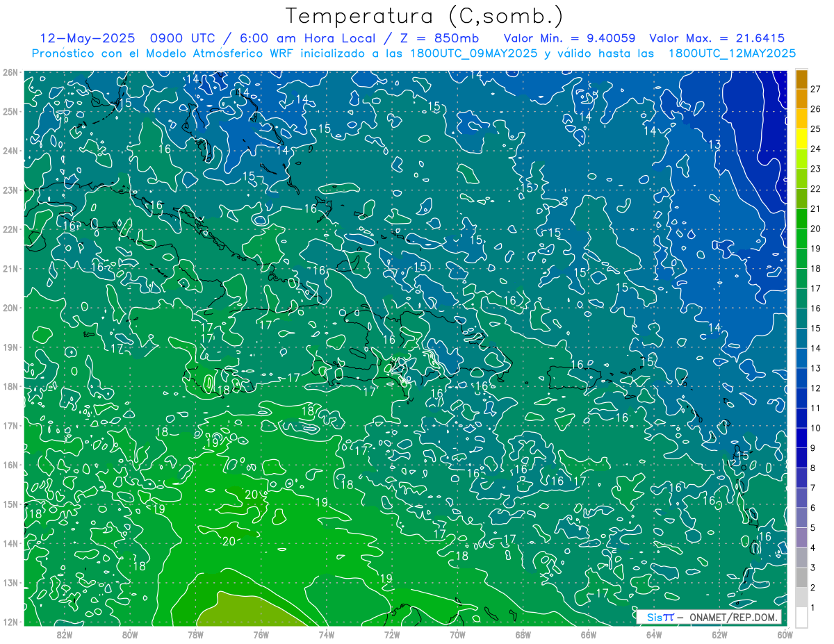Click the 76W longitude axis label

pos(261,634)
